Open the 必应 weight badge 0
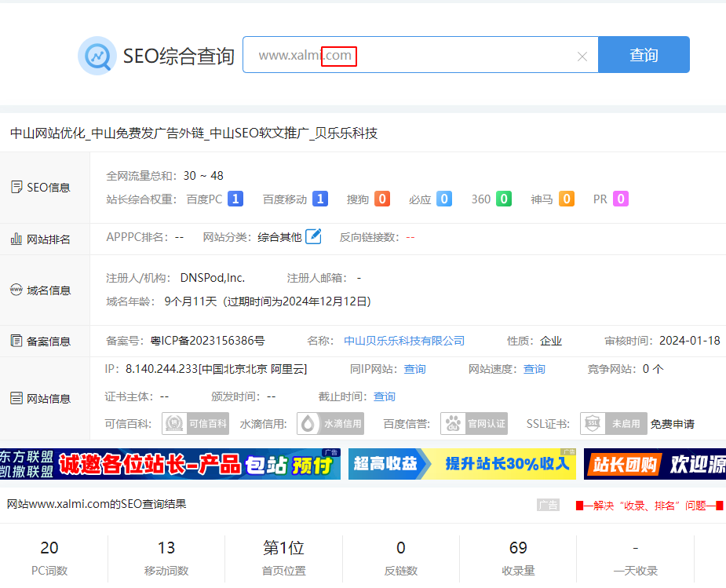726x588 pixels. tap(444, 199)
